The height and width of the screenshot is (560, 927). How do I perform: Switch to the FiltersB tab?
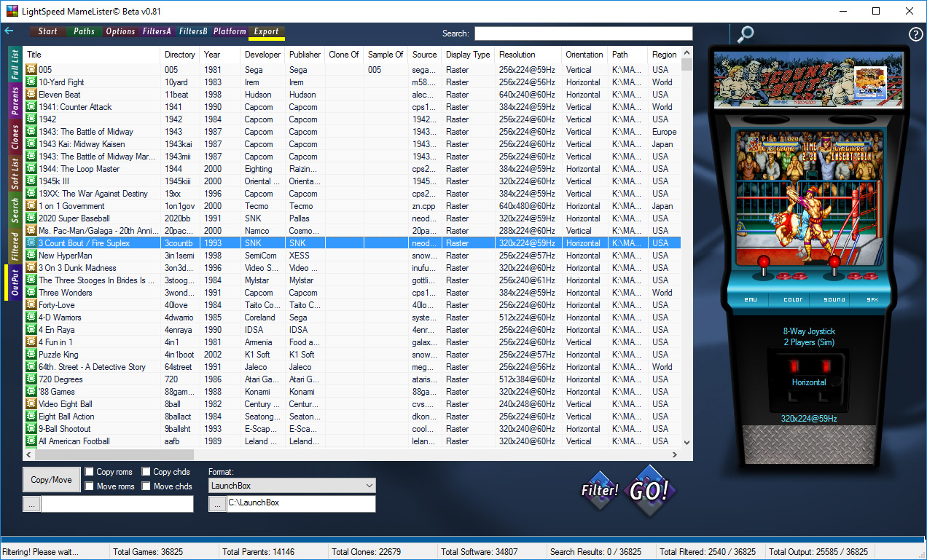coord(193,31)
